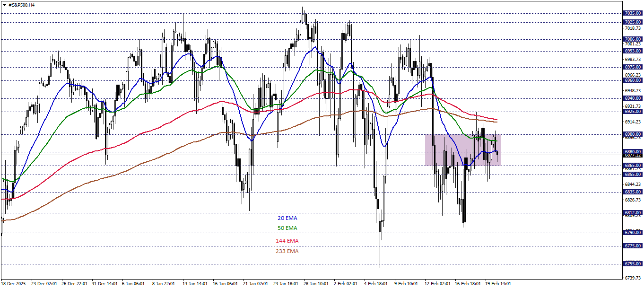Screen dimensions: 644x289
Task: Select the brown 233 EMA legend label
Action: pyautogui.click(x=287, y=251)
